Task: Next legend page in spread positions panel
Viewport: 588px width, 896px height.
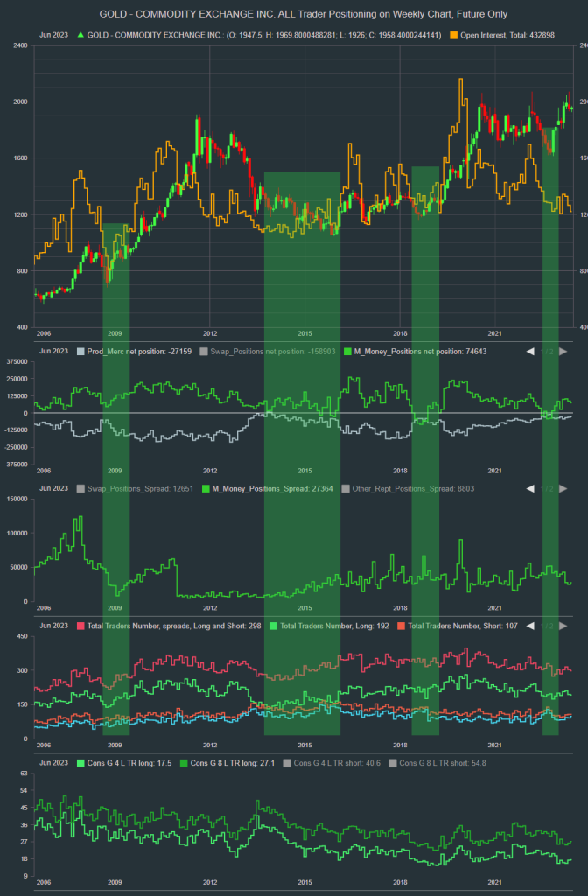Action: (x=563, y=488)
